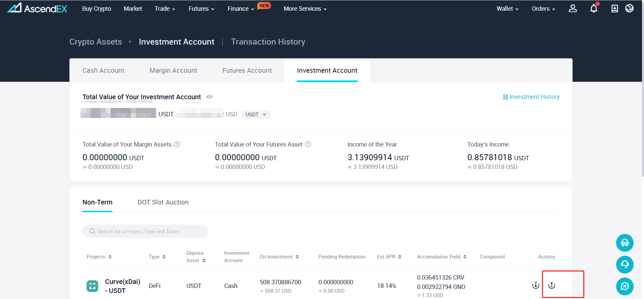Click the Investment History document icon
This screenshot has width=644, height=299.
click(505, 97)
